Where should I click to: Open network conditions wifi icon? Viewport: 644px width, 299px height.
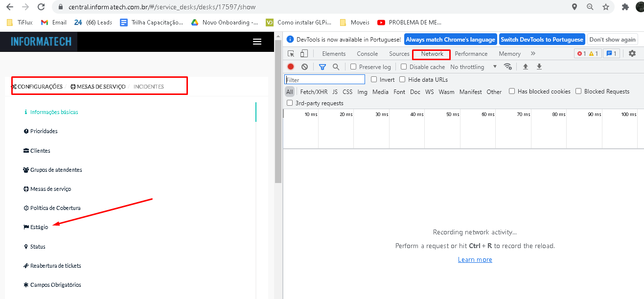pos(508,67)
